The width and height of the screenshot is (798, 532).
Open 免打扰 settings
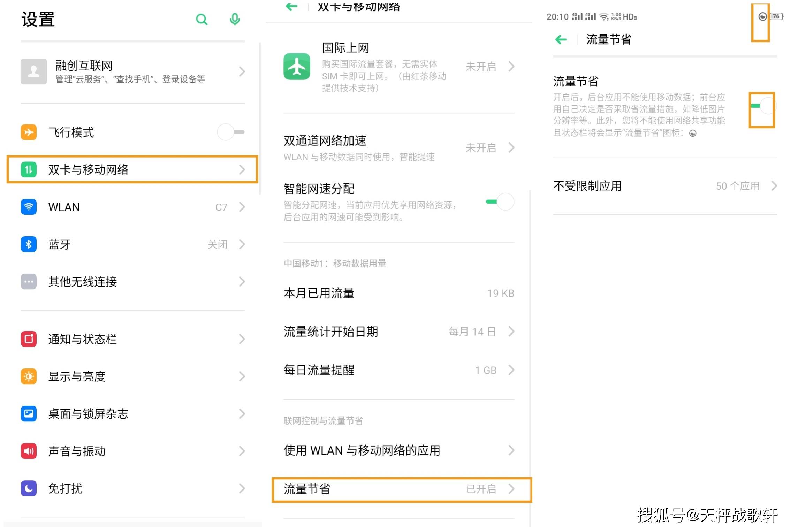click(133, 488)
